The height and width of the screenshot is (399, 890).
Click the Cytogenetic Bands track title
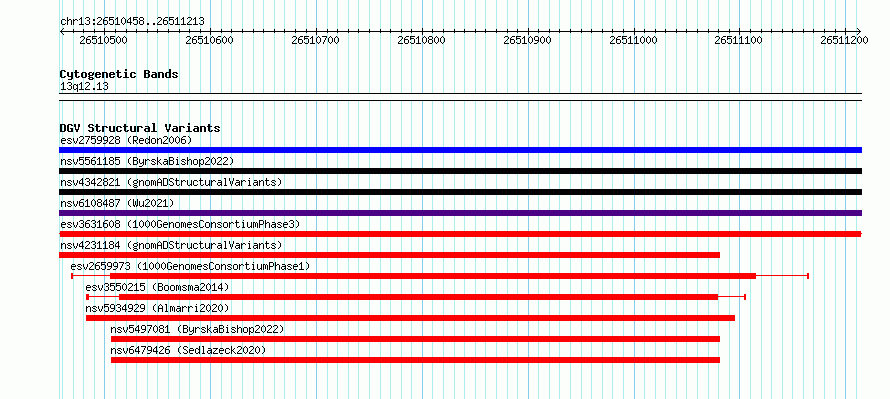pyautogui.click(x=119, y=74)
